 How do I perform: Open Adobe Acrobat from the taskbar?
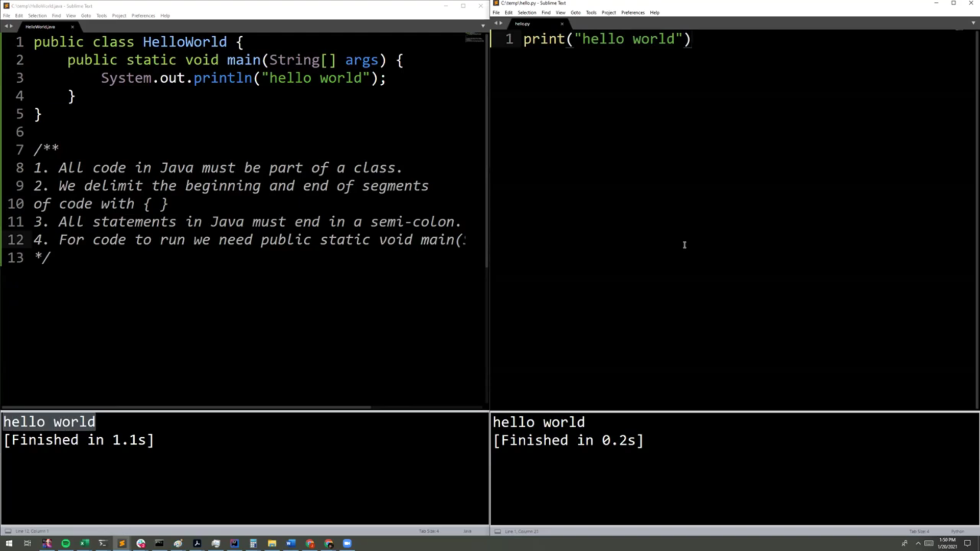(197, 543)
